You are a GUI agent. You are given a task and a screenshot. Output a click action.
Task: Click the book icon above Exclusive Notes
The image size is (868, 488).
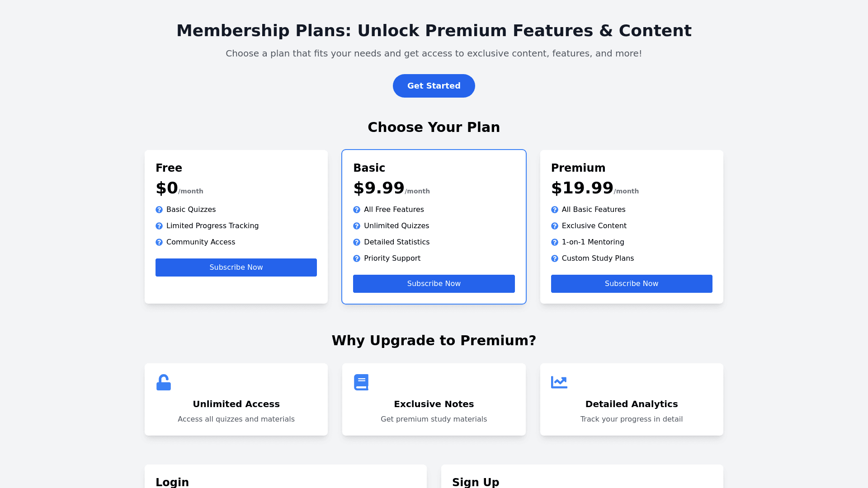(361, 382)
